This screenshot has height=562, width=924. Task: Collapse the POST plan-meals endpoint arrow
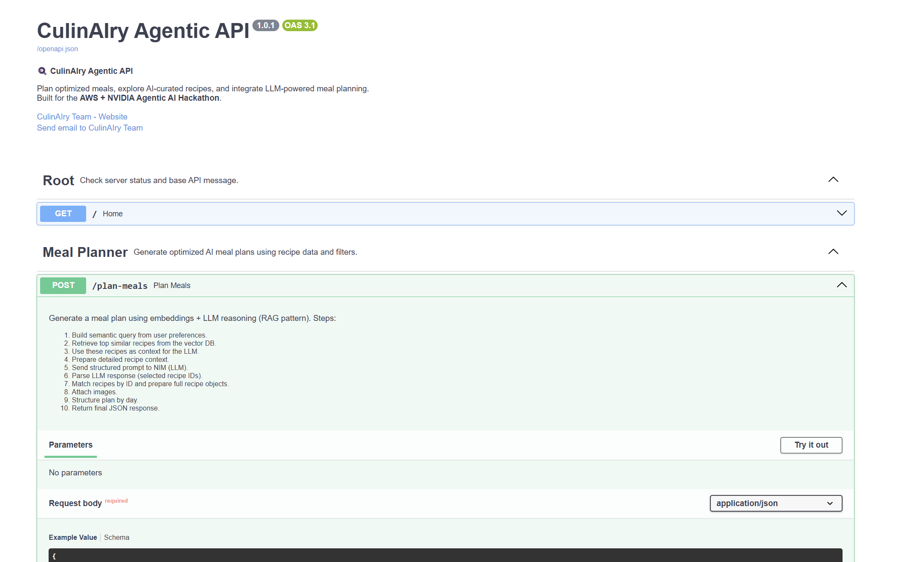(841, 285)
